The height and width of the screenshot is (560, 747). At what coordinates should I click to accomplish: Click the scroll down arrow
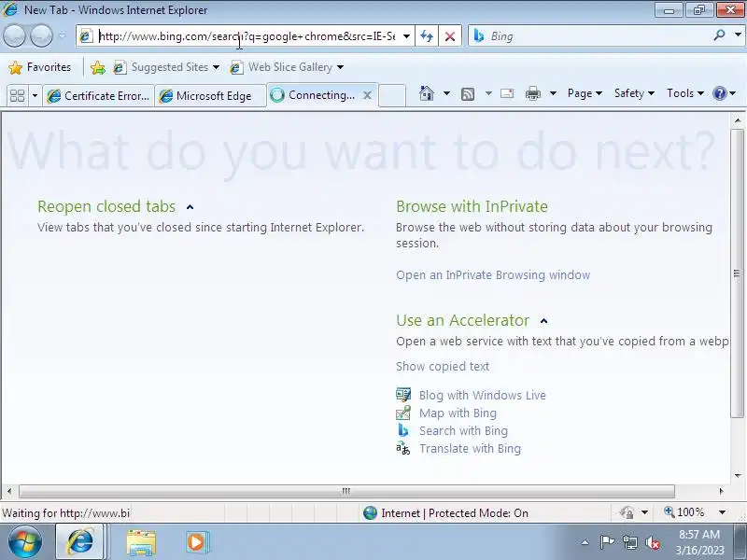click(738, 476)
